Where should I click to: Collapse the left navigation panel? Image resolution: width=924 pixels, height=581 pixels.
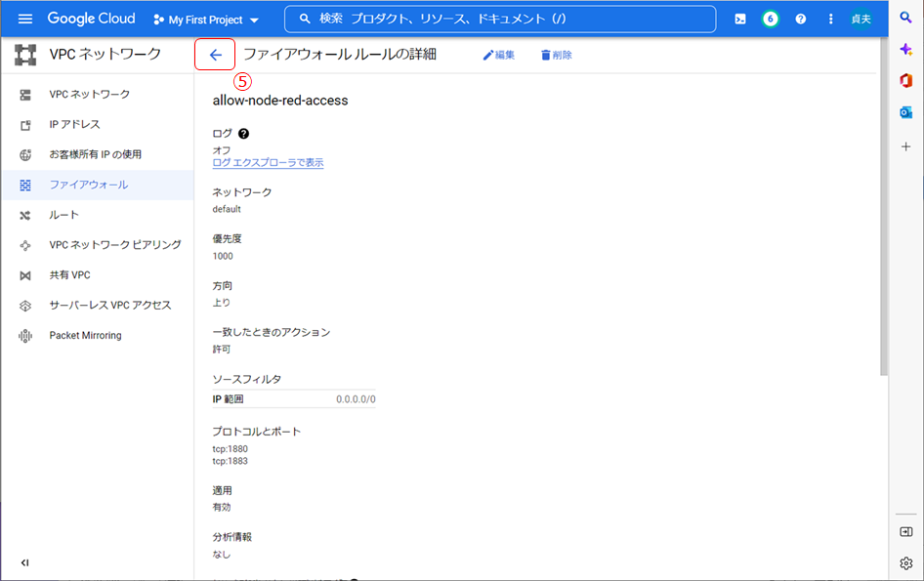25,562
